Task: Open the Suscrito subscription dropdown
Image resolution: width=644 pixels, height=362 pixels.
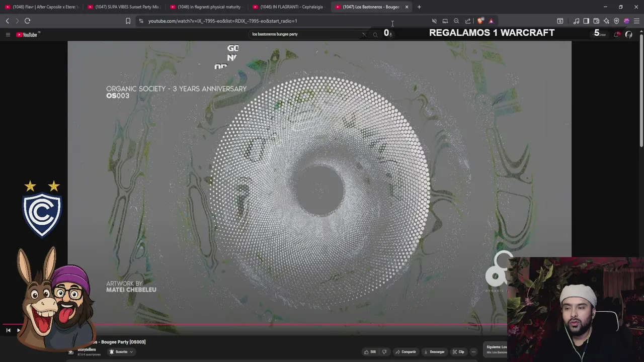Action: (x=121, y=352)
